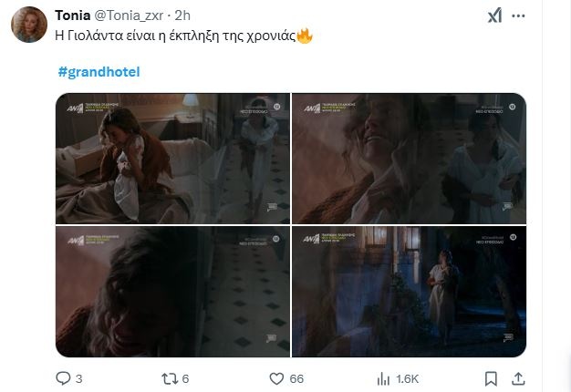Bookmark this tweet
The height and width of the screenshot is (392, 571).
click(491, 377)
